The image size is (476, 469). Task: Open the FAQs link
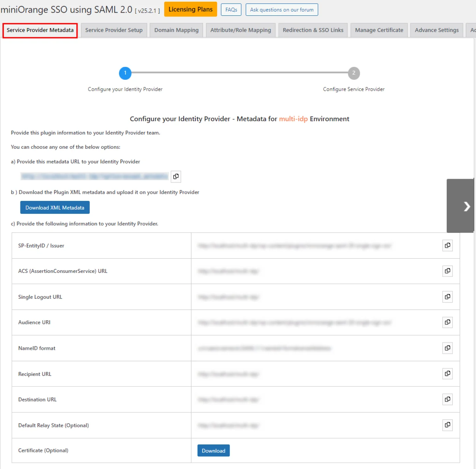point(231,10)
